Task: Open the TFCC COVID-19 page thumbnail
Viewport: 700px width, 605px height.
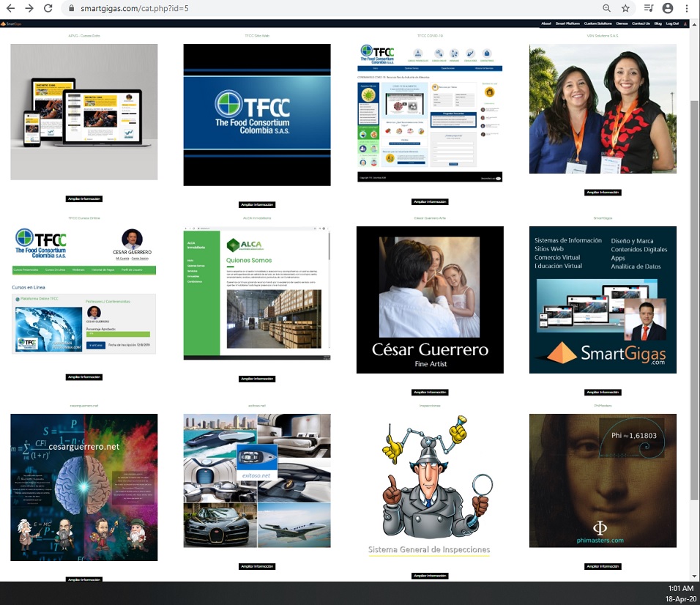Action: (x=430, y=113)
